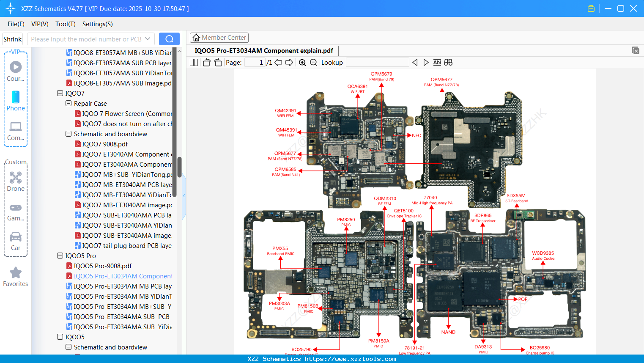
Task: Open the Favorites star panel
Action: point(15,277)
